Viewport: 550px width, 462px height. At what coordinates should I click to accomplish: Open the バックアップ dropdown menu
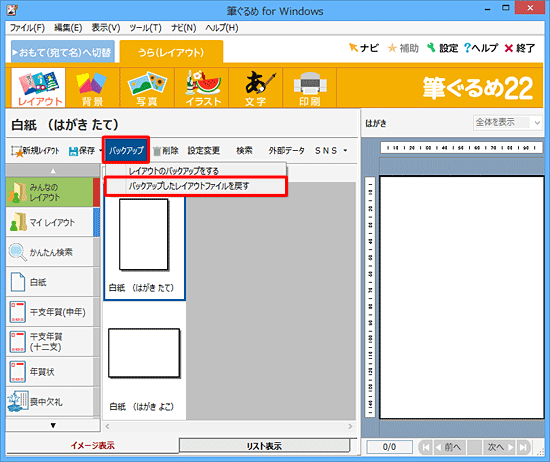point(126,150)
